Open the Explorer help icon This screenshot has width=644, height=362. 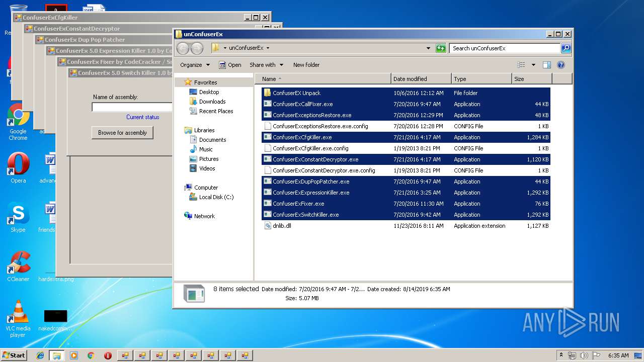561,65
